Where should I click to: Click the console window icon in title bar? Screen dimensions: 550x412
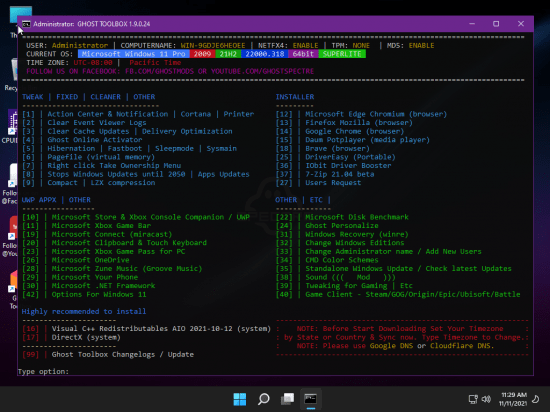coord(26,24)
